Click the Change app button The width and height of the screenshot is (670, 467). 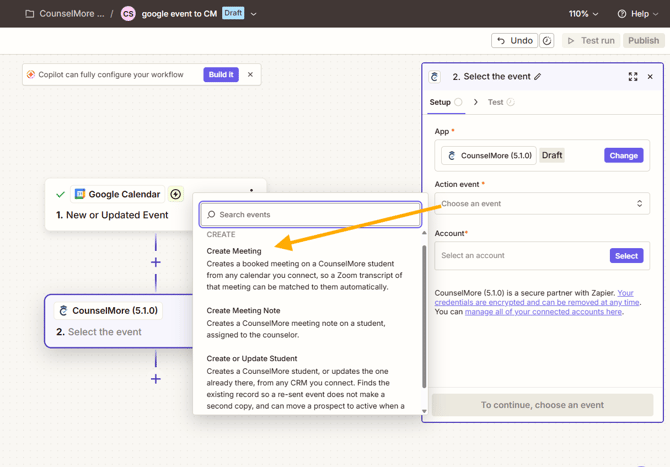click(x=623, y=156)
